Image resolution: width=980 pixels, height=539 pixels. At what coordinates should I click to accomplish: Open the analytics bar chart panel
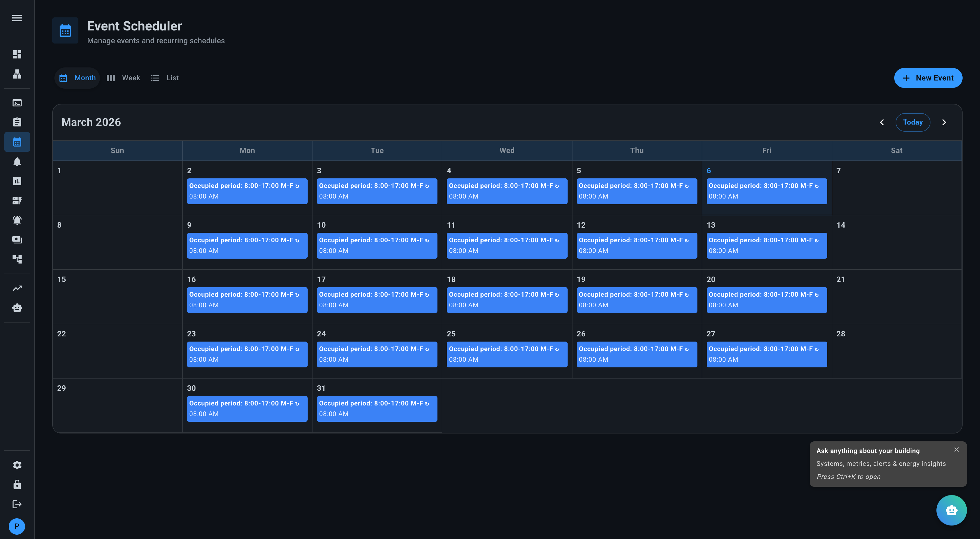pyautogui.click(x=17, y=181)
